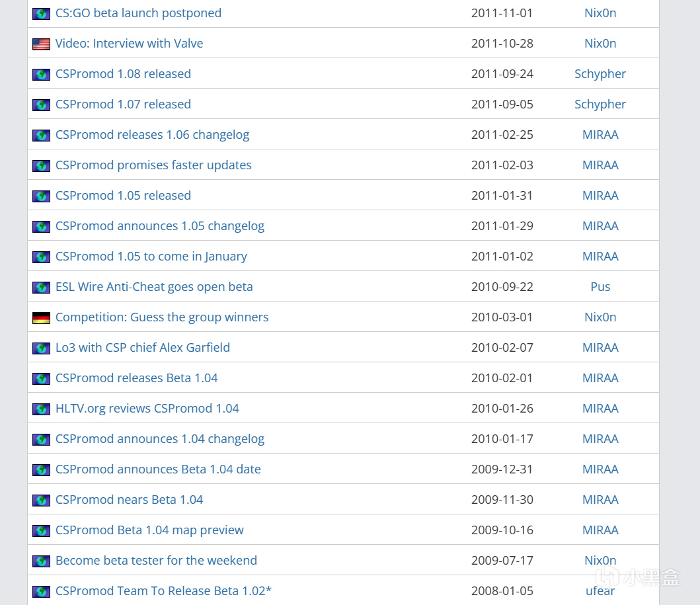
Task: Click the globe icon beside HLTV.org reviews CSPromod
Action: coord(41,409)
